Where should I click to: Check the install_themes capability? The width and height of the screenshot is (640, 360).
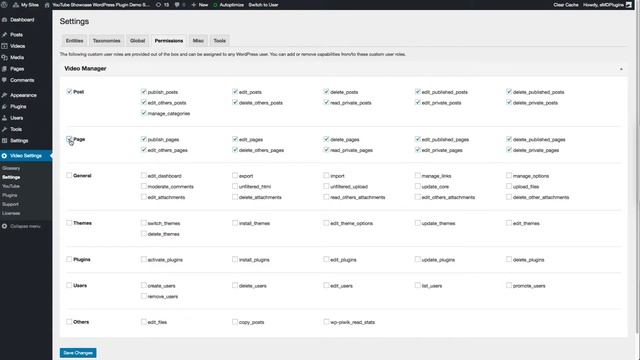coord(235,222)
